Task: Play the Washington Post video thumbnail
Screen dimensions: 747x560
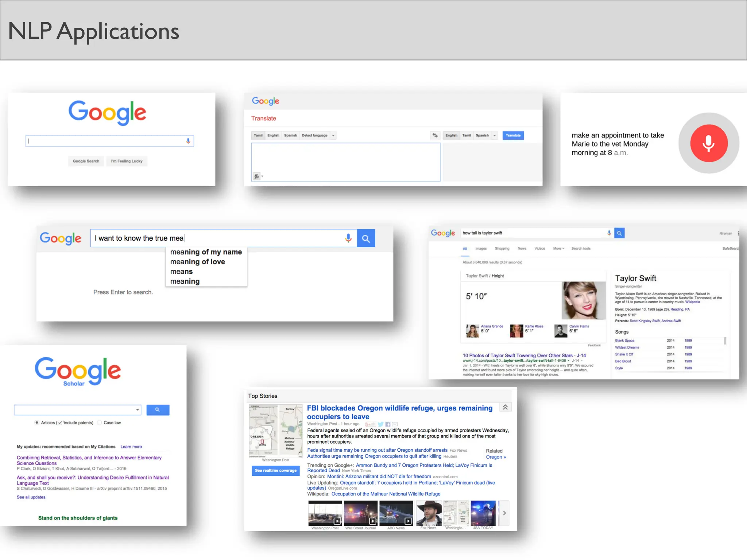Action: click(x=325, y=513)
